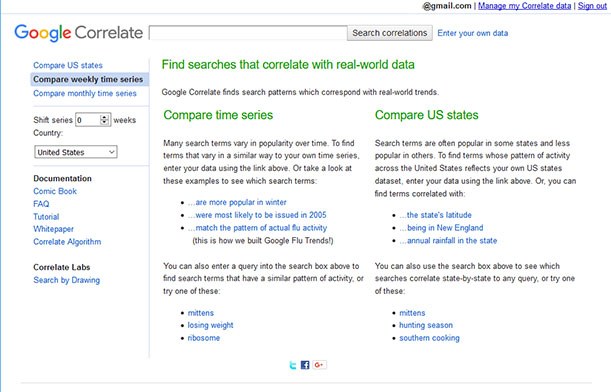
Task: Open Manage my Correlate data link
Action: (524, 6)
